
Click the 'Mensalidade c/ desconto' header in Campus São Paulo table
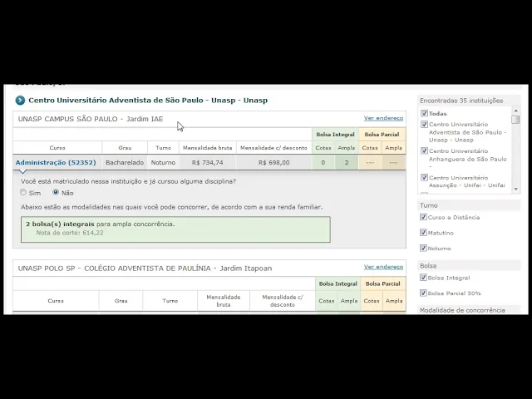(273, 148)
